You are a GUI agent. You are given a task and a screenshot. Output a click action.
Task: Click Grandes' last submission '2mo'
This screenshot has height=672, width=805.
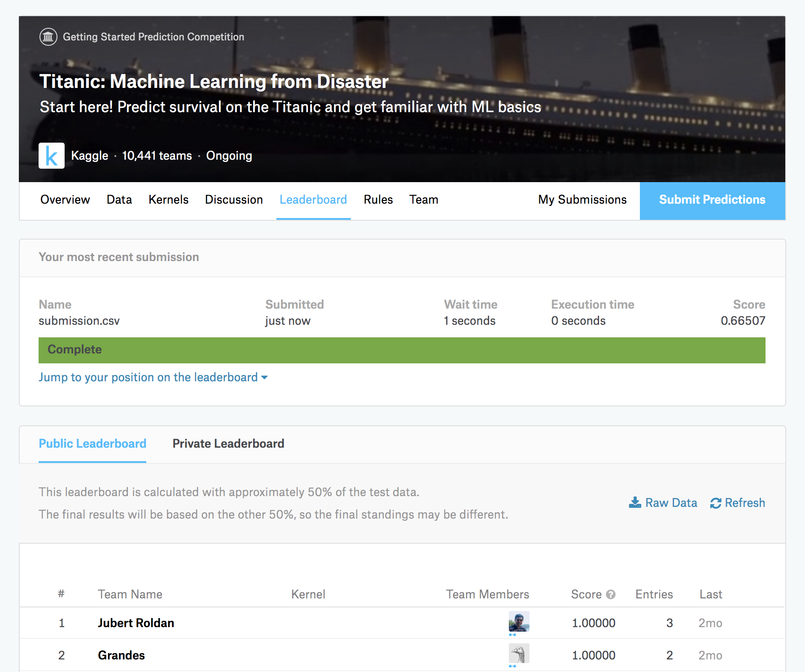(x=710, y=655)
